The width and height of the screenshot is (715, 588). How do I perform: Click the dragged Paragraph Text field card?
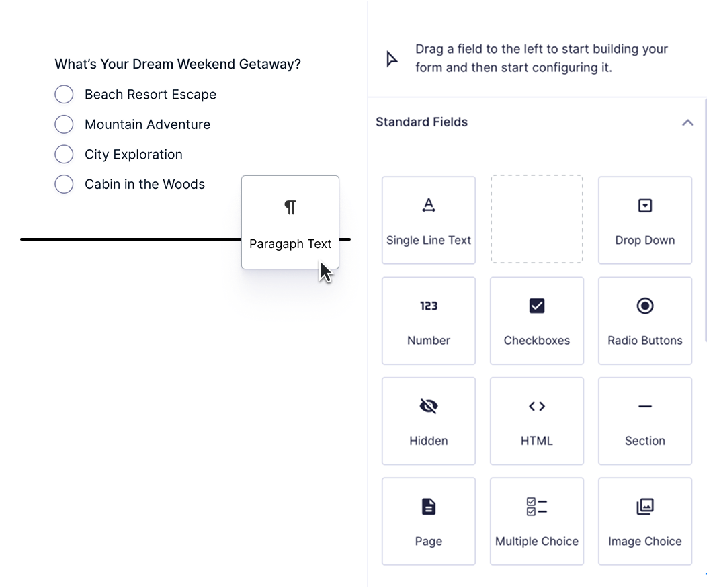pos(290,222)
